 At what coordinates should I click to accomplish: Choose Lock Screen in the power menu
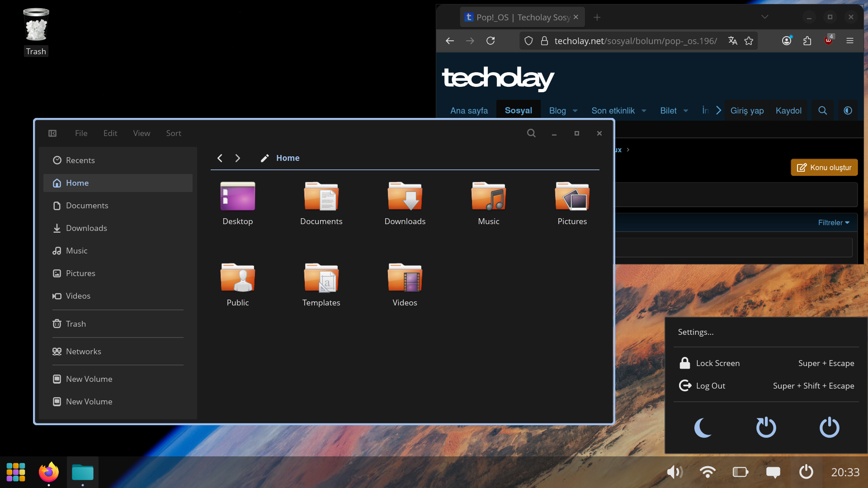pos(766,363)
